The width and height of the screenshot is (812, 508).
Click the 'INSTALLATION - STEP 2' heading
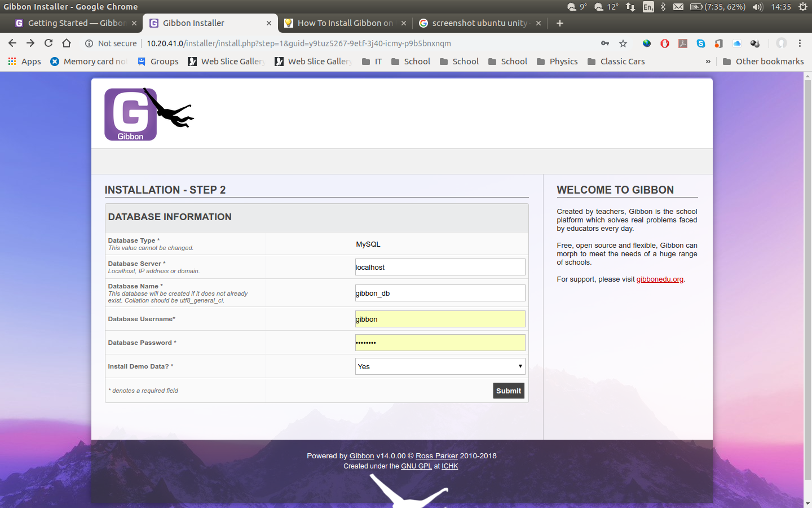click(165, 190)
